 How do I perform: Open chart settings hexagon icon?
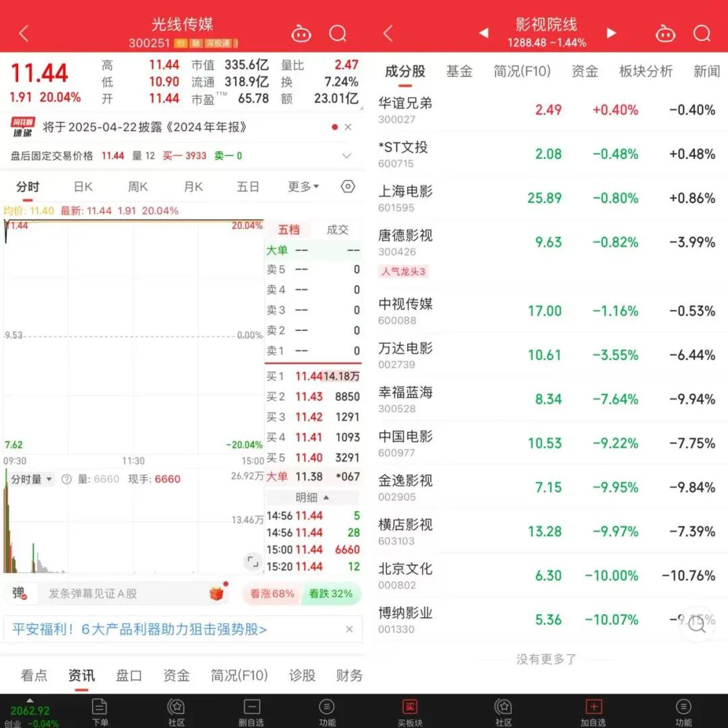pos(348,187)
